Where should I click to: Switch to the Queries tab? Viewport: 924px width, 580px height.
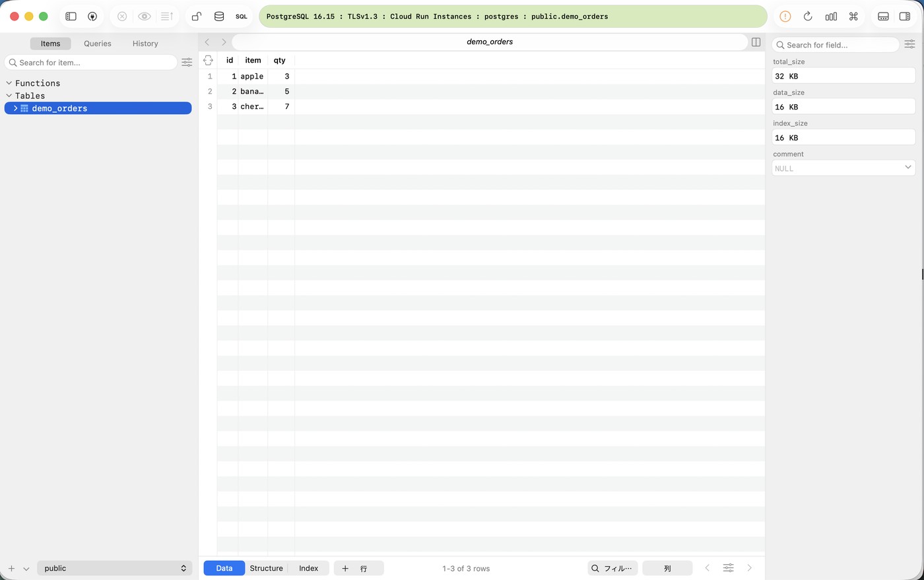click(x=98, y=44)
